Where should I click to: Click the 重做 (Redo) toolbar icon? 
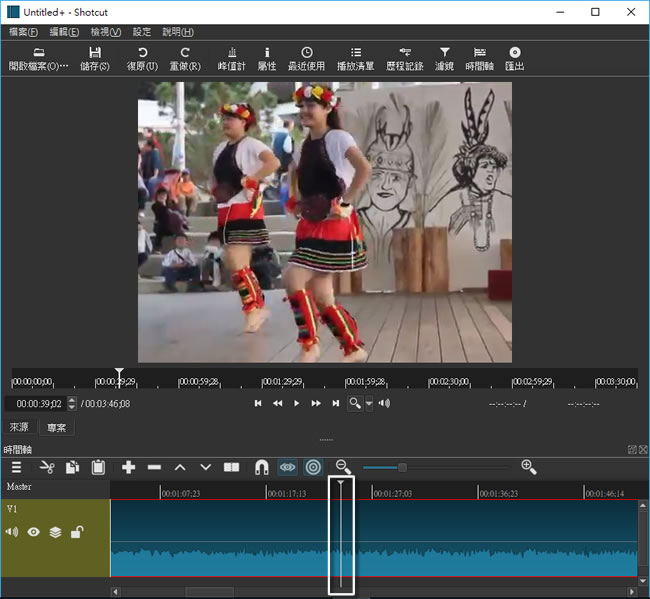(185, 58)
